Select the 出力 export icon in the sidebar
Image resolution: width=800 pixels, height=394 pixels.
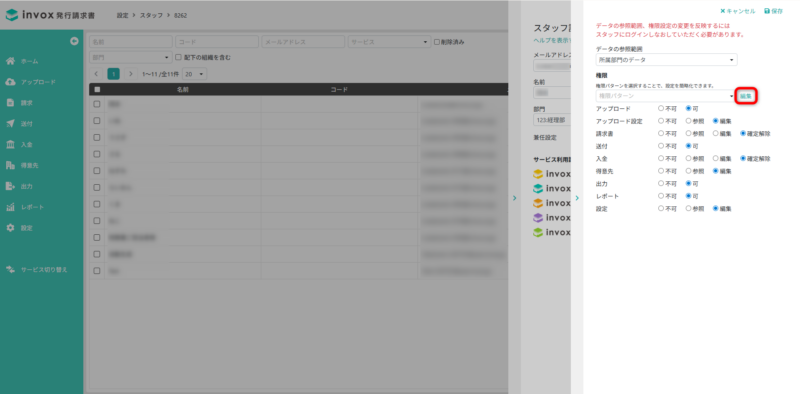[10, 186]
